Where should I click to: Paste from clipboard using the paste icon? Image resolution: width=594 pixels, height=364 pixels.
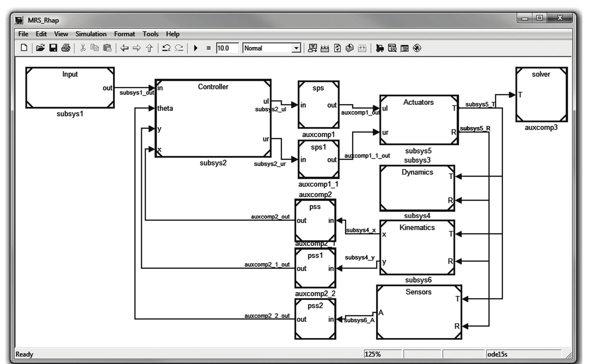coord(107,48)
